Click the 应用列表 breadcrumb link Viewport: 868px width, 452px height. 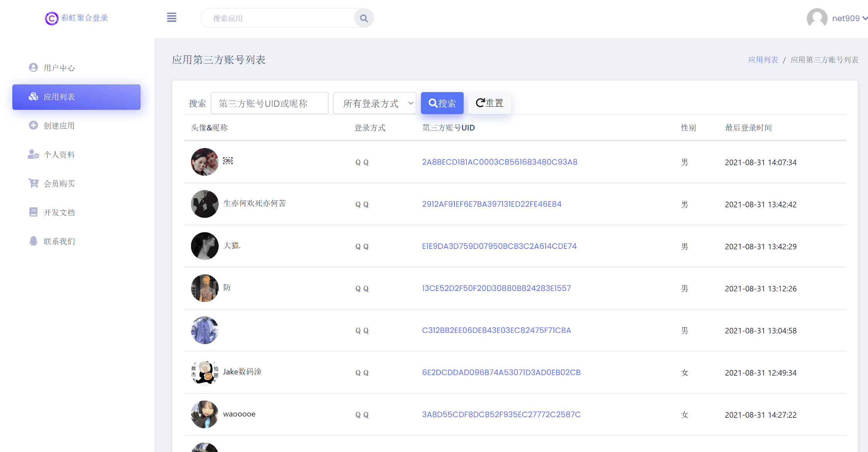(x=763, y=60)
